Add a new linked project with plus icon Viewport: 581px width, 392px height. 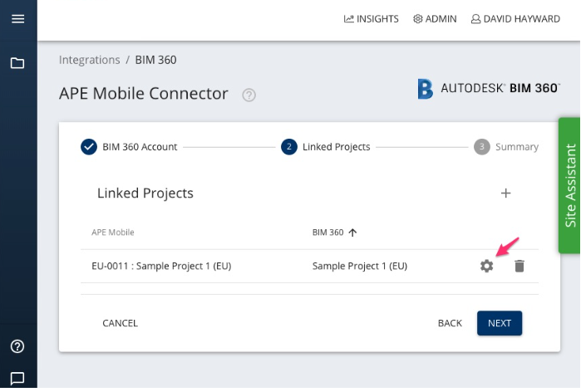click(505, 193)
